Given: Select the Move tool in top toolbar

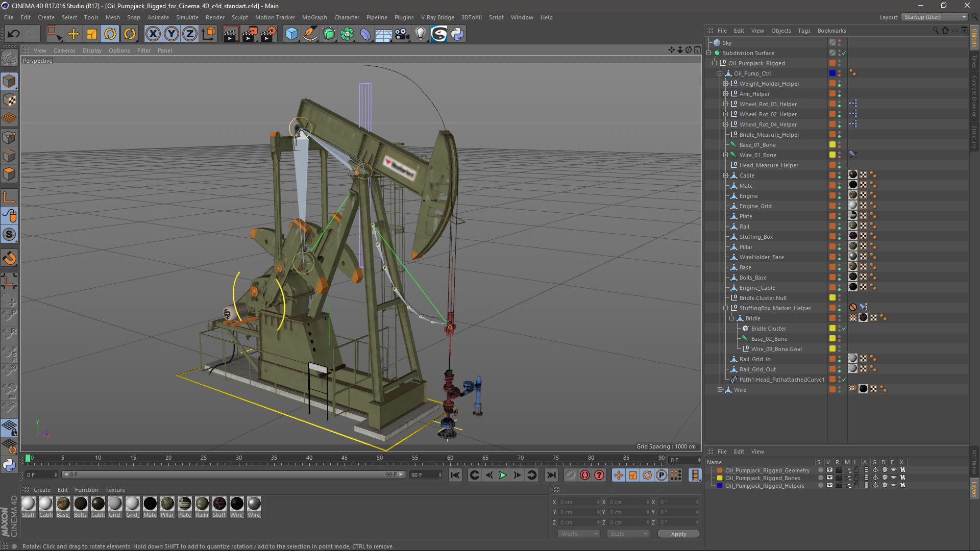Looking at the screenshot, I should pyautogui.click(x=73, y=34).
